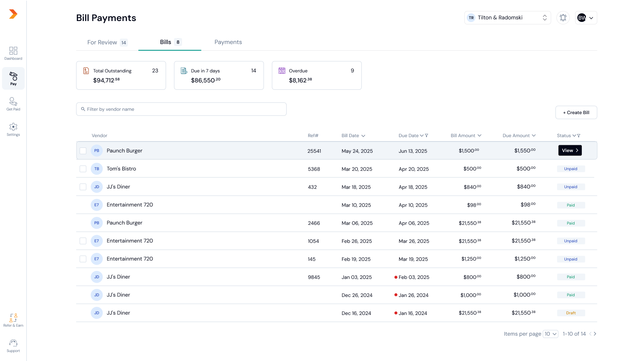Open Settings gear in sidebar
This screenshot has width=644, height=361.
tap(13, 129)
